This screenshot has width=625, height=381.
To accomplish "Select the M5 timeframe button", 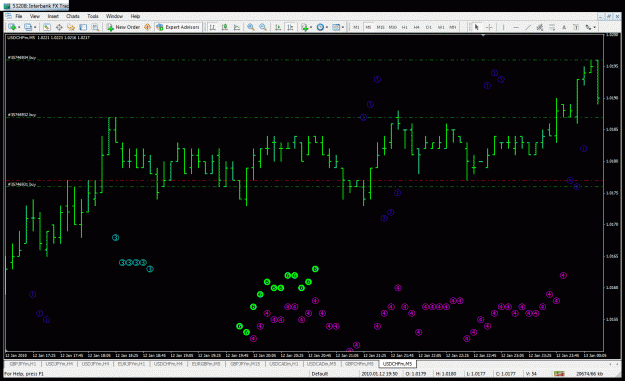I will 368,27.
